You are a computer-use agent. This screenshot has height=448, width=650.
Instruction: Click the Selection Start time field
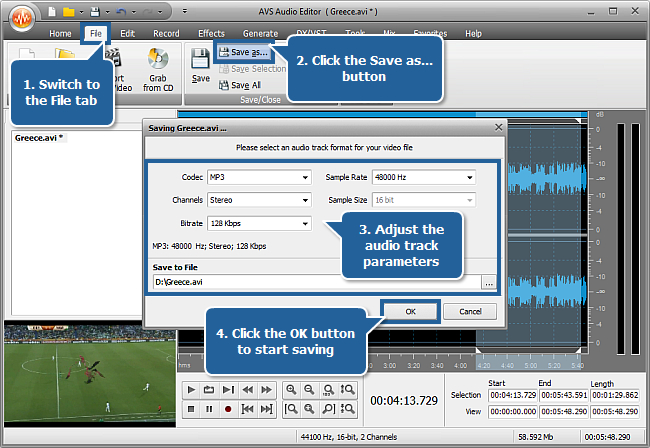513,395
